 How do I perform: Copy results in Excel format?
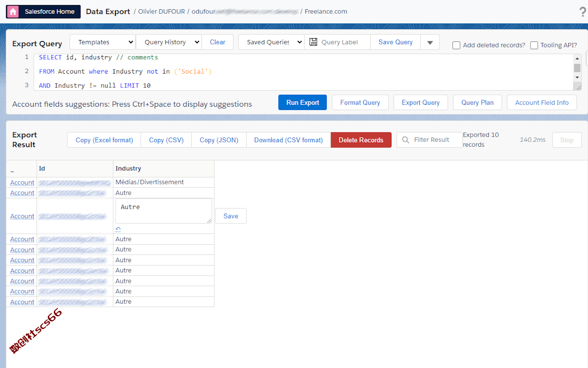(x=104, y=140)
